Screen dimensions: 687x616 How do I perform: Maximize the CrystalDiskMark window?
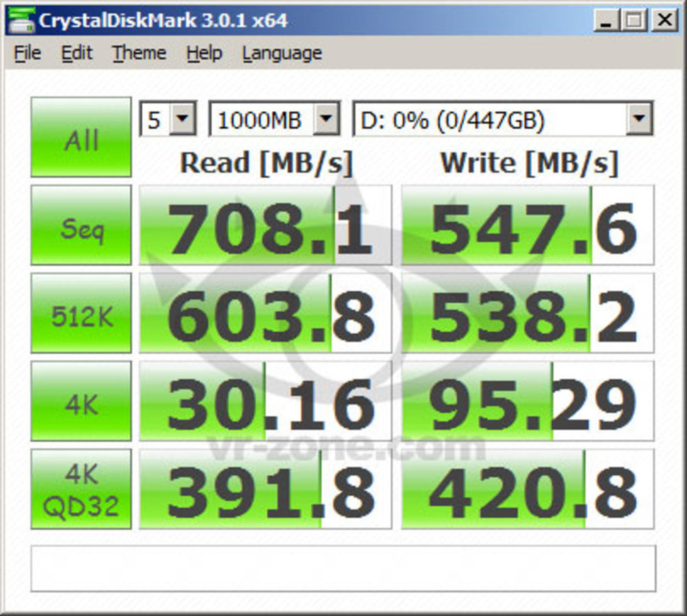[x=633, y=20]
